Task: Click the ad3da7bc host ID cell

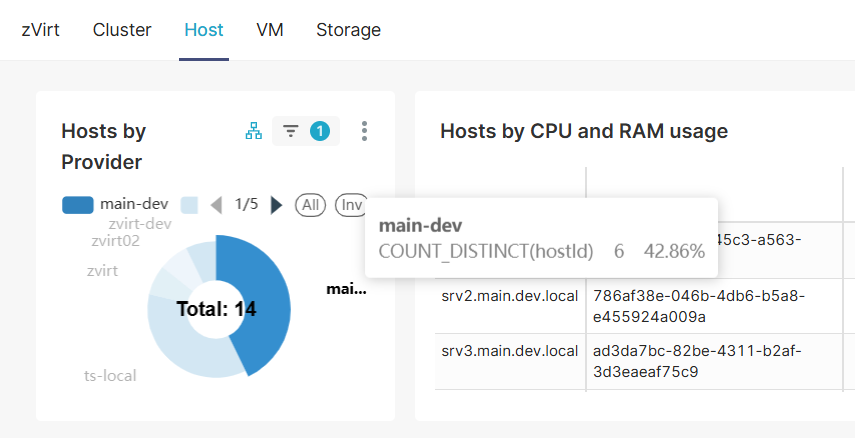Action: tap(714, 361)
